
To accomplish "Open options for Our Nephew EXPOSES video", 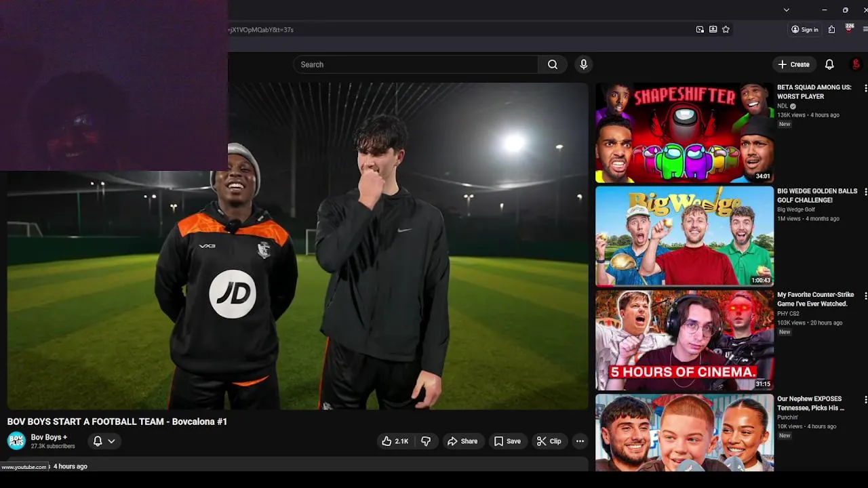I will coord(865,399).
